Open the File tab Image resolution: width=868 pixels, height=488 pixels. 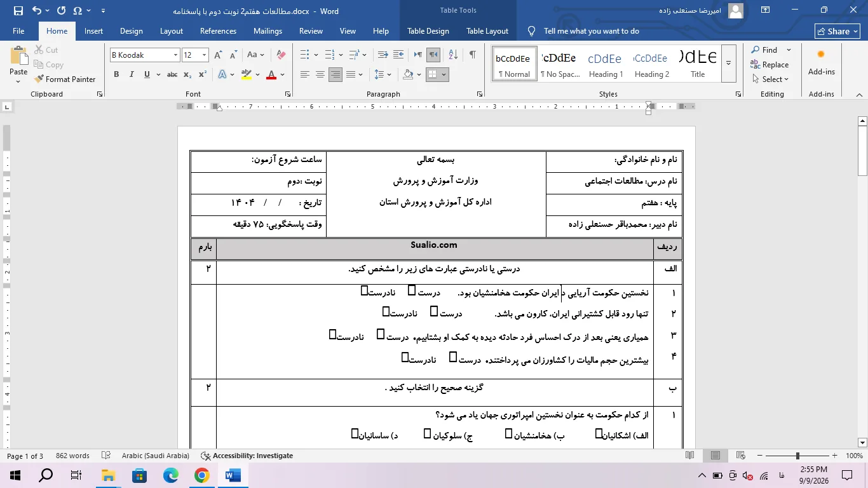[x=18, y=31]
